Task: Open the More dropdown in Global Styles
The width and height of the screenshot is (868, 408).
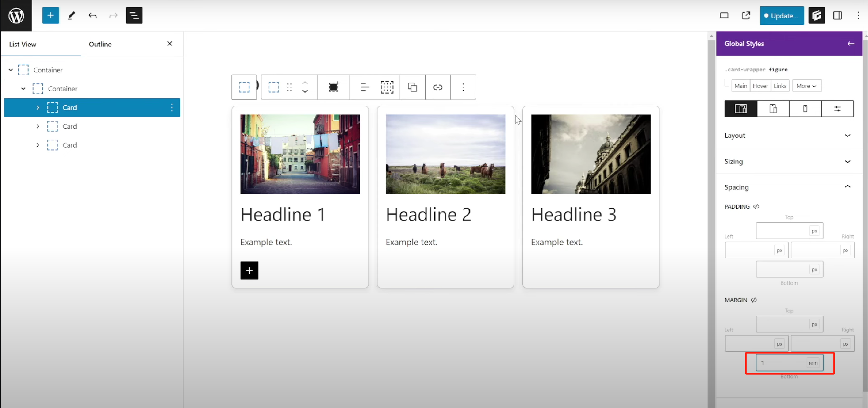Action: tap(806, 86)
